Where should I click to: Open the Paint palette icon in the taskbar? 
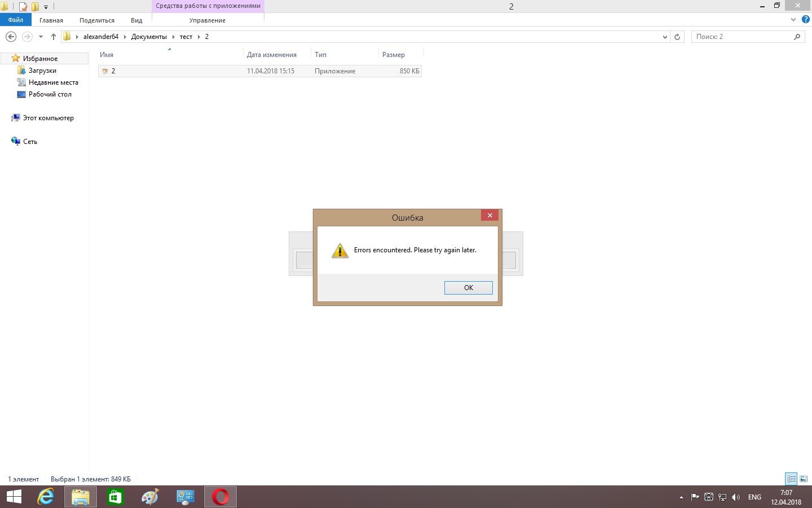click(151, 497)
